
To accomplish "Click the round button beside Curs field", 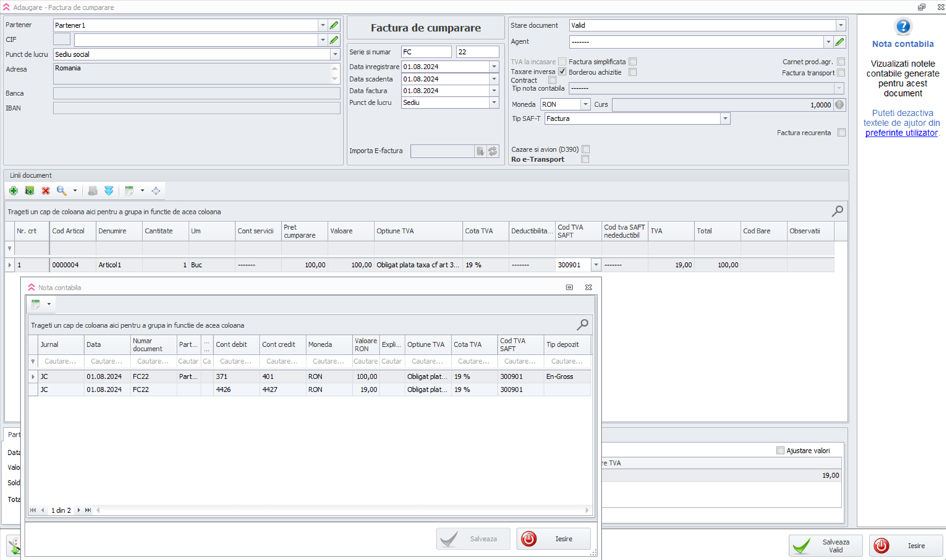I will pyautogui.click(x=839, y=104).
